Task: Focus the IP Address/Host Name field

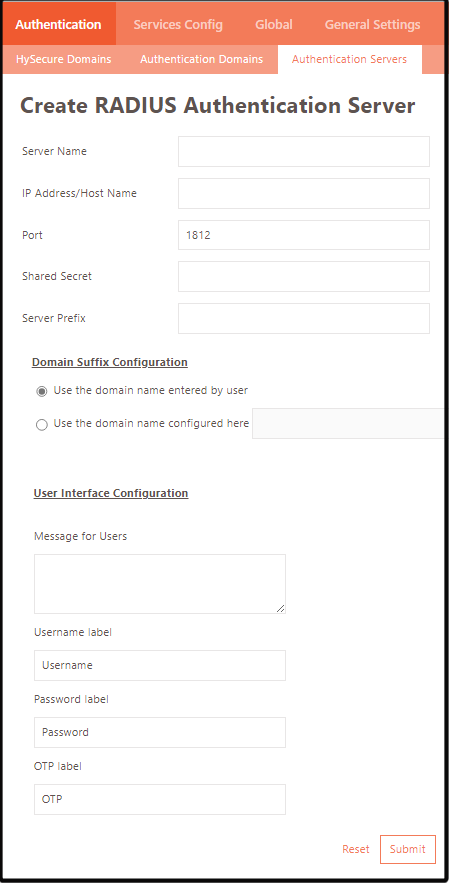Action: click(x=304, y=194)
